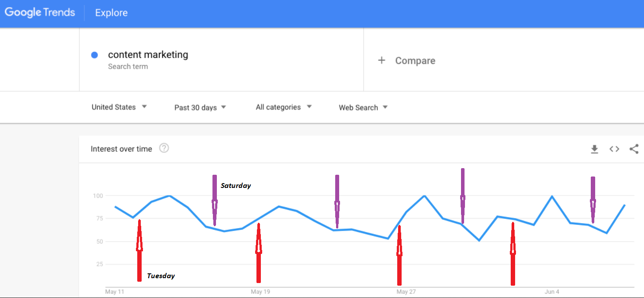
Task: Click the Jun 4 date label
Action: [x=552, y=292]
